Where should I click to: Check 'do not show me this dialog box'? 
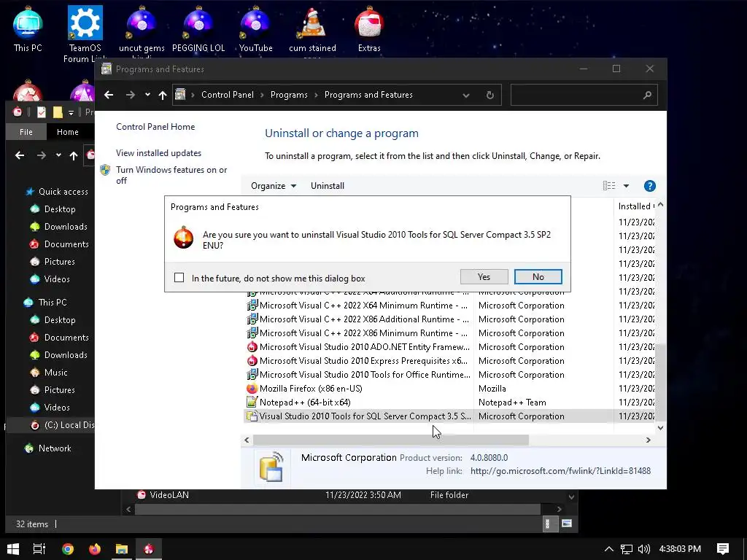coord(179,278)
